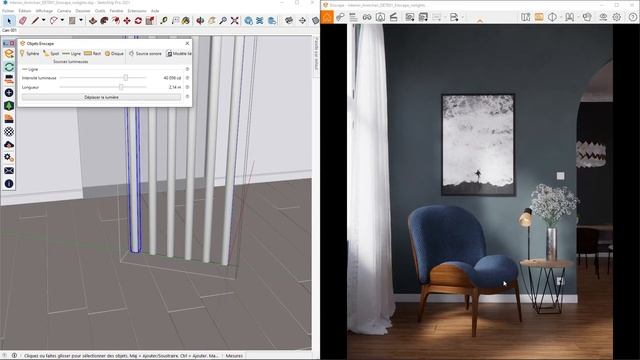This screenshot has width=640, height=360.
Task: Add a Ligne light source
Action: (x=71, y=53)
